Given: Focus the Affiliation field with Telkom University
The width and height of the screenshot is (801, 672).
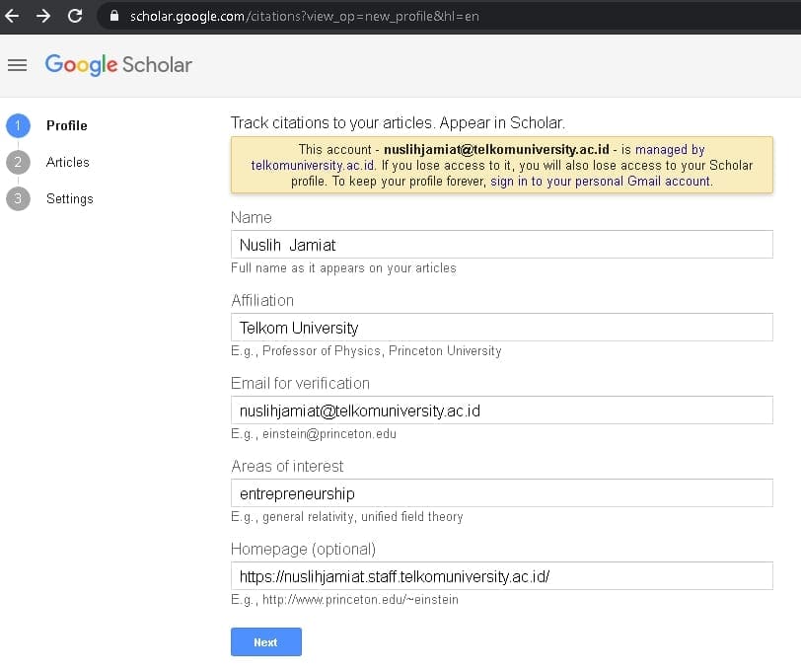Looking at the screenshot, I should 502,327.
